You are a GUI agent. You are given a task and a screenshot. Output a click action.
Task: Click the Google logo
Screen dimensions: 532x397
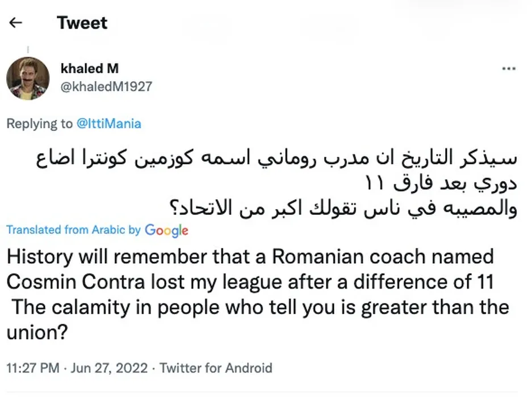point(166,230)
